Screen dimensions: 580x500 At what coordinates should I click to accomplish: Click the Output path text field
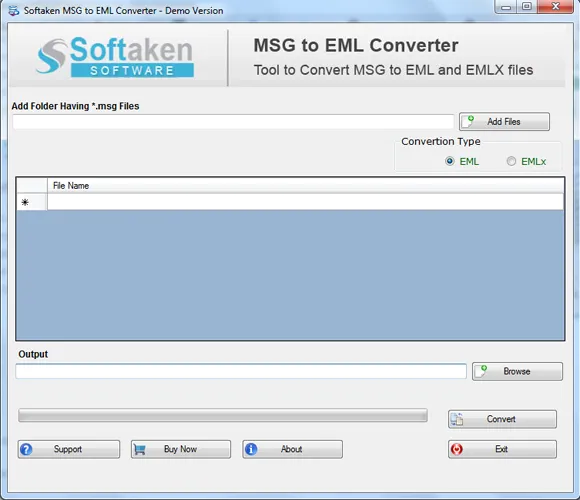pos(241,371)
